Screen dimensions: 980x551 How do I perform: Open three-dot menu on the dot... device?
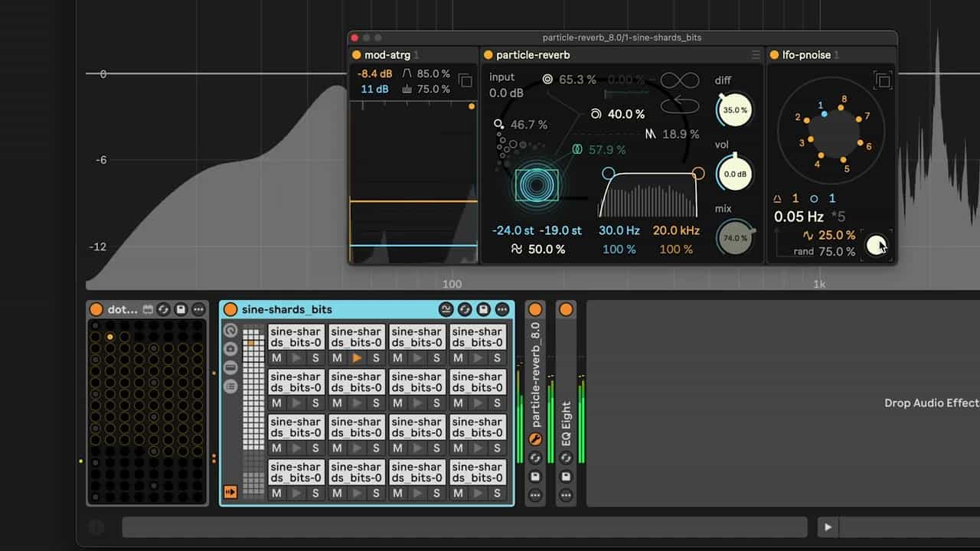tap(198, 309)
